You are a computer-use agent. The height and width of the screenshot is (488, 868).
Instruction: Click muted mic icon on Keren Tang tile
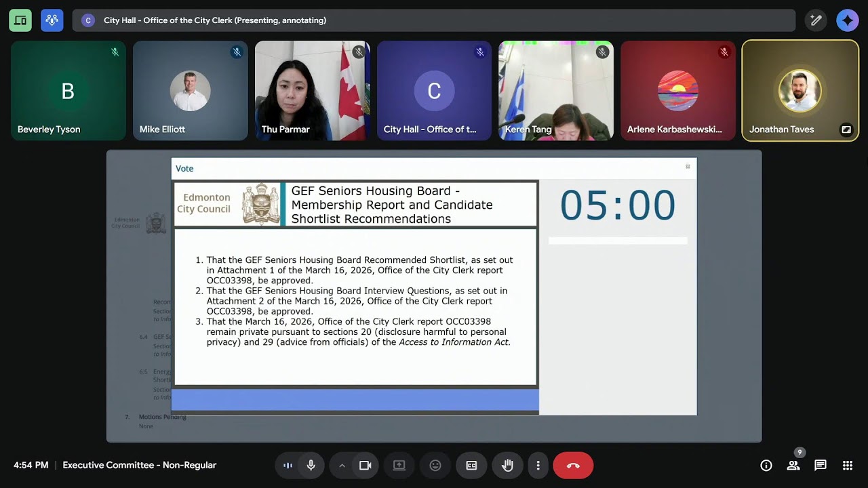(x=602, y=52)
